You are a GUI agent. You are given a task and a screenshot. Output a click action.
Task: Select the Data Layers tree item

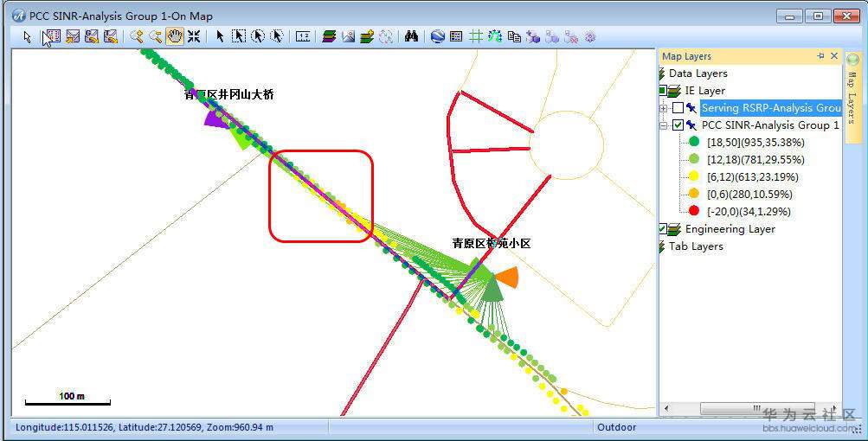click(x=698, y=73)
